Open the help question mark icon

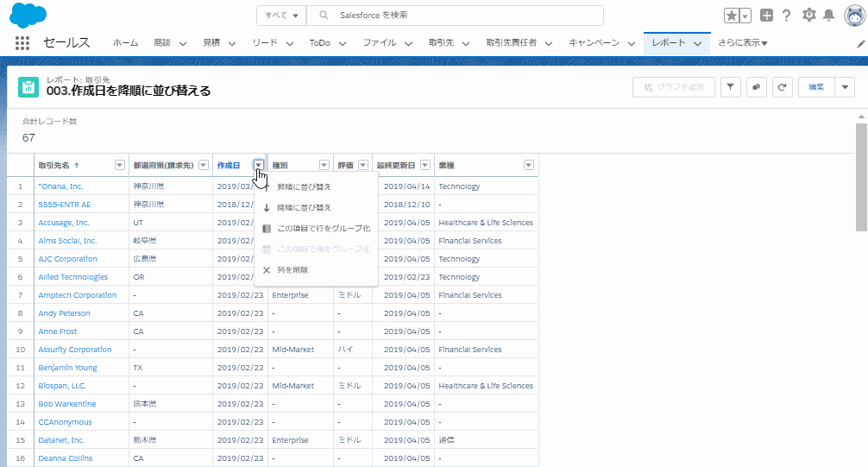coord(787,16)
